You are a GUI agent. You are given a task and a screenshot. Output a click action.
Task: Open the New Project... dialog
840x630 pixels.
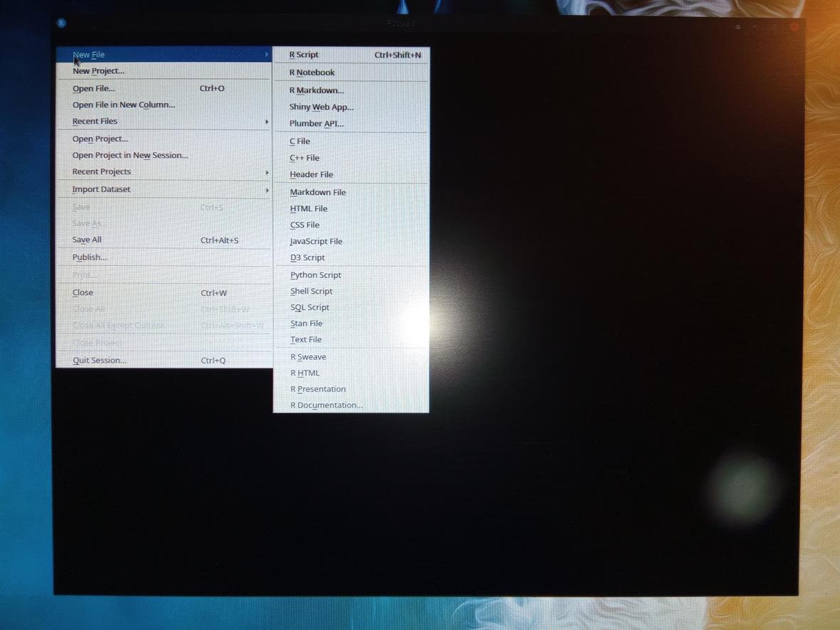pos(99,71)
